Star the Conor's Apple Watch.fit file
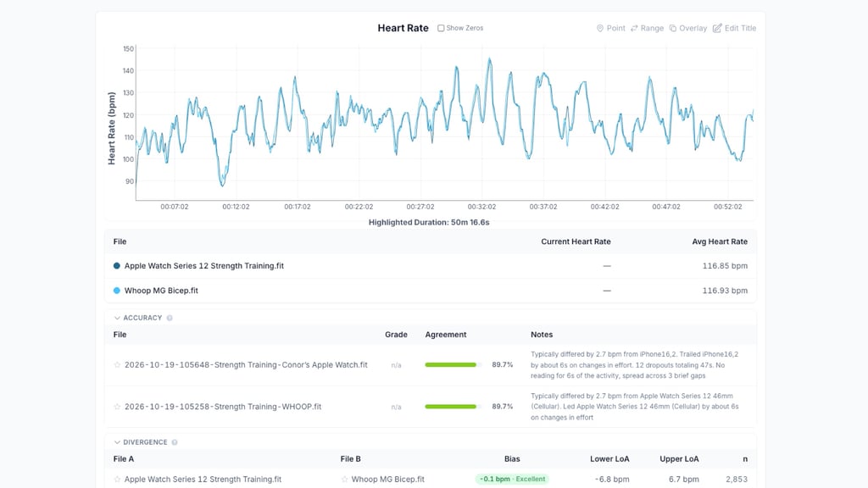This screenshot has height=488, width=868. tap(117, 365)
